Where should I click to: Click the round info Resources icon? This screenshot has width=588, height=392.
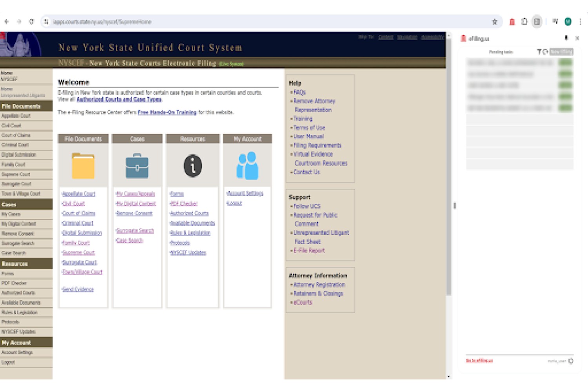193,166
